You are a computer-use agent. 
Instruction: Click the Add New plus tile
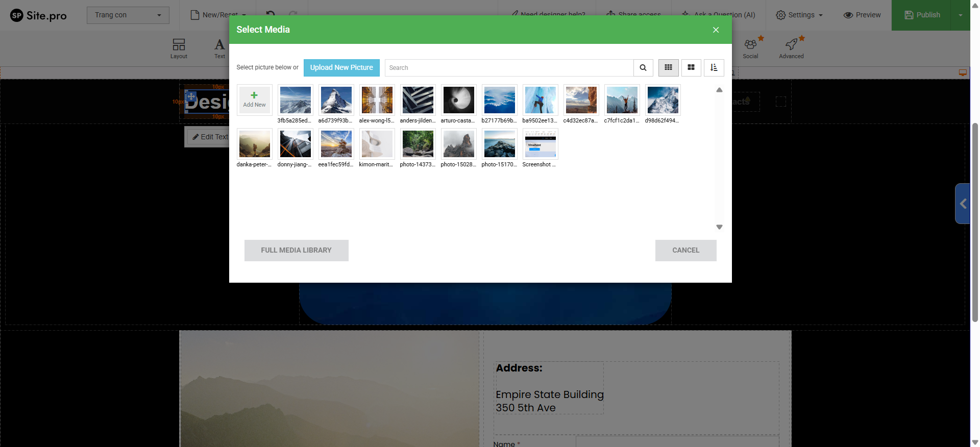pyautogui.click(x=254, y=100)
